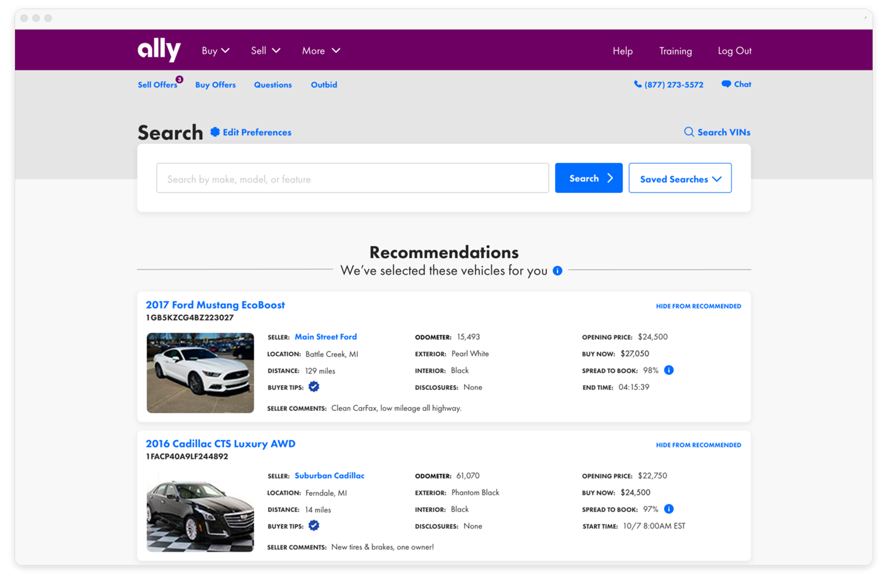Open the Buy Offers tab
The image size is (887, 588).
tap(215, 85)
